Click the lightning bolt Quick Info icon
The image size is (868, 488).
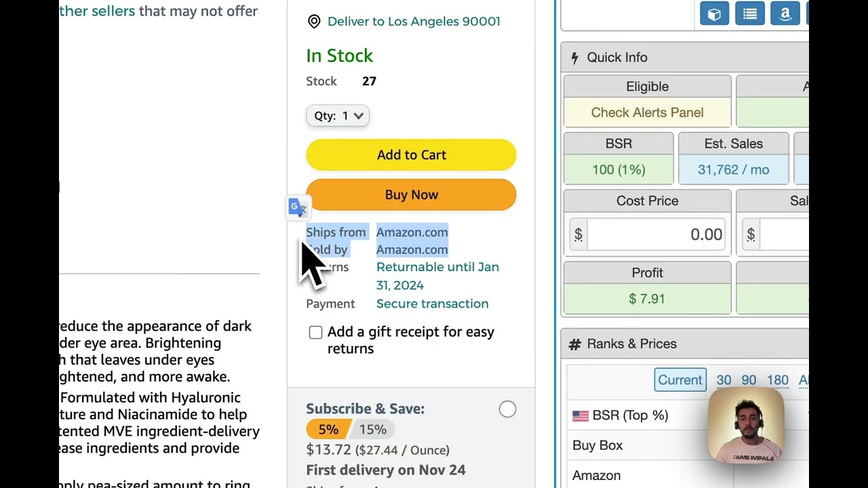(x=575, y=58)
